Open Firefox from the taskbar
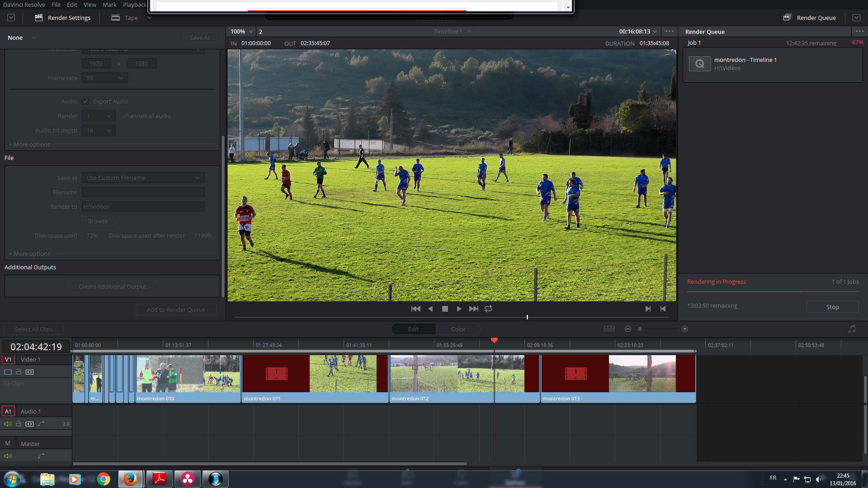Screen dimensions: 868x488 tap(131, 479)
